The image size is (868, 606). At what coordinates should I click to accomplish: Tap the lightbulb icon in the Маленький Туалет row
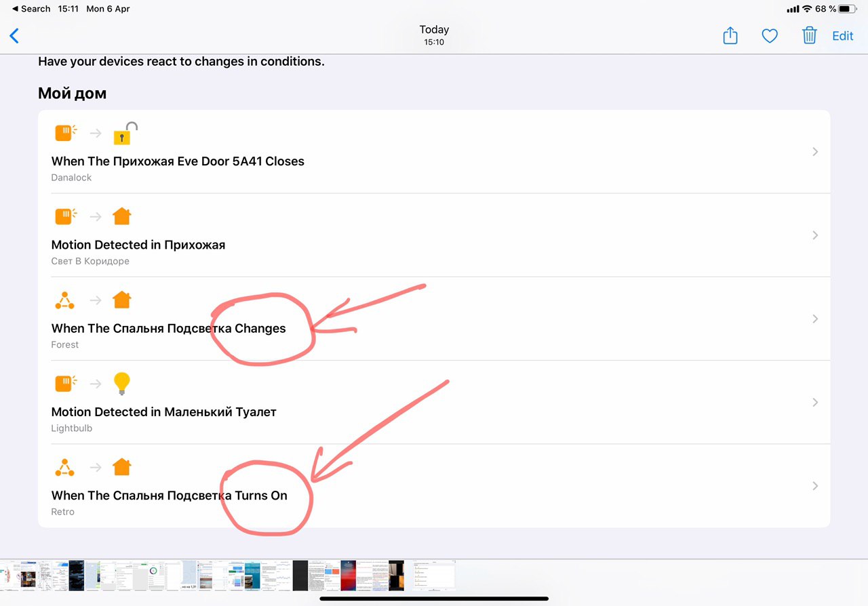coord(121,384)
